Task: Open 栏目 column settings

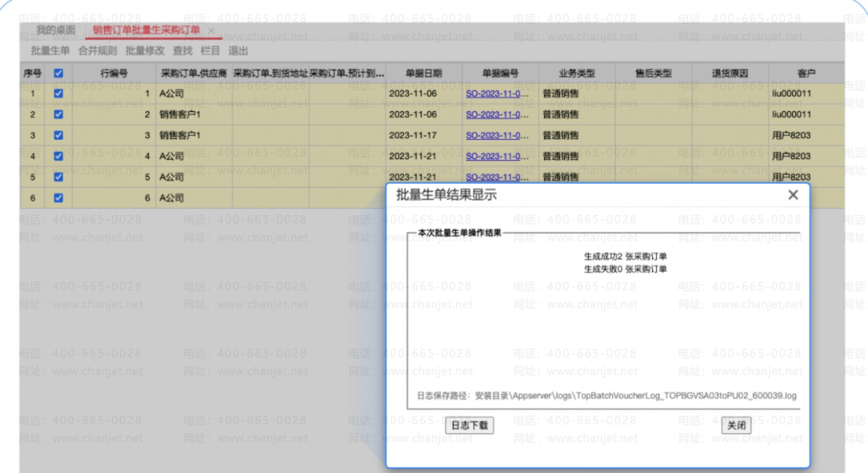Action: pos(211,51)
